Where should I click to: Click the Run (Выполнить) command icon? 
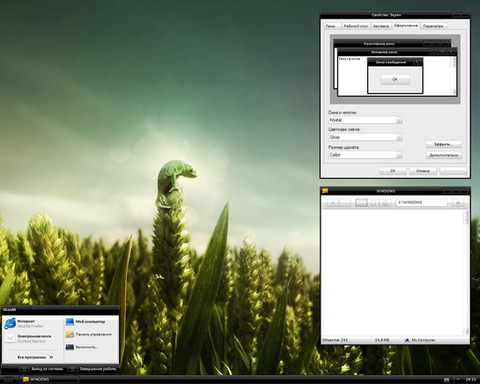click(70, 347)
